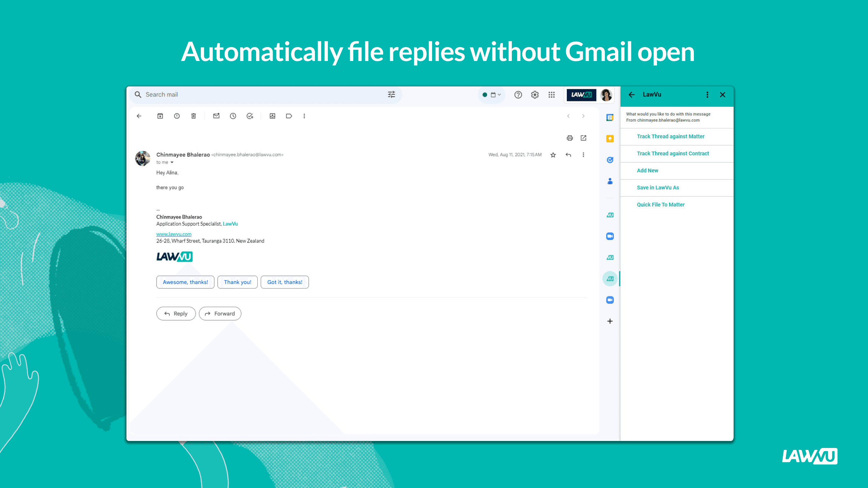868x488 pixels.
Task: Click the 'there you go' message text
Action: 170,187
